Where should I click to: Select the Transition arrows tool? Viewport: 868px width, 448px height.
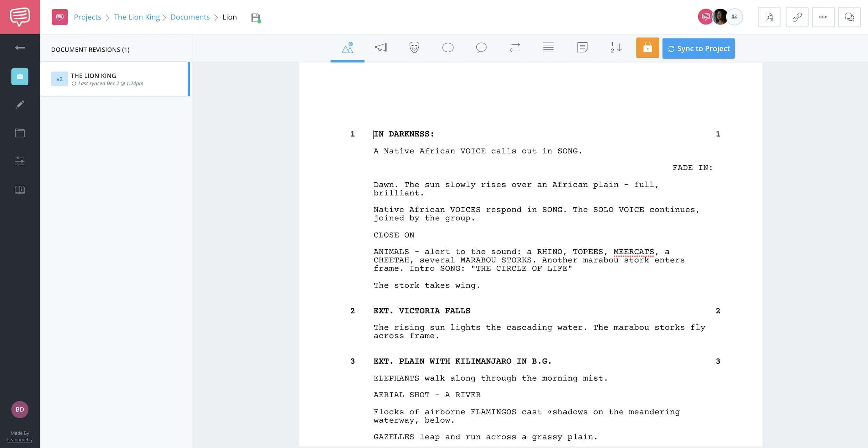(x=515, y=48)
